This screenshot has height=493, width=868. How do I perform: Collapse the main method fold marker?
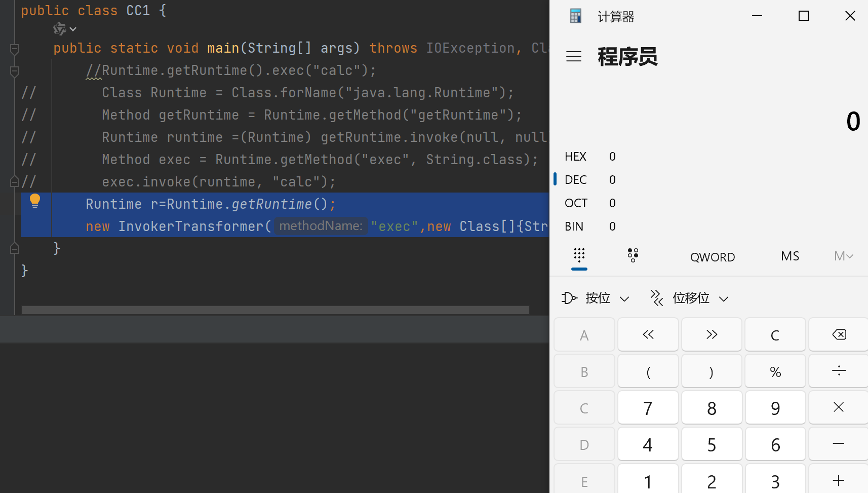coord(15,49)
